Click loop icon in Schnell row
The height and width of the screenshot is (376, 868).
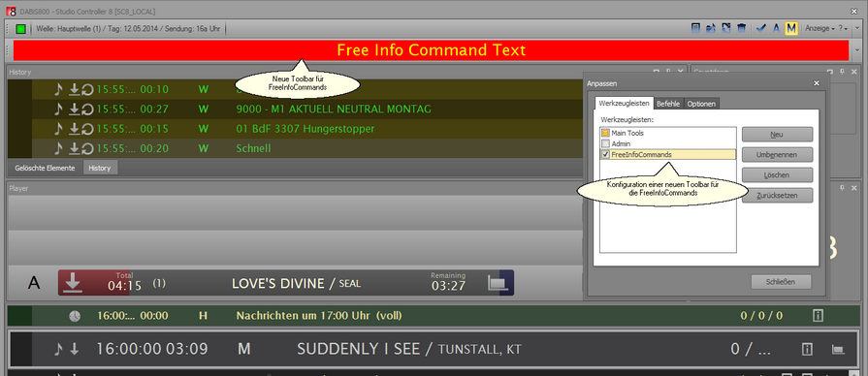click(x=87, y=148)
